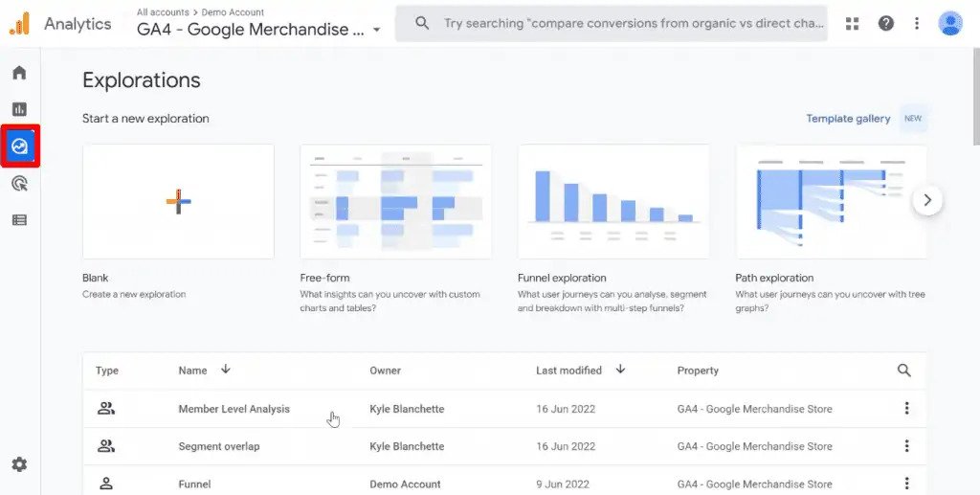Click the 9 Jun 2022 date cell
Screen dimensions: 980x495
click(x=563, y=484)
